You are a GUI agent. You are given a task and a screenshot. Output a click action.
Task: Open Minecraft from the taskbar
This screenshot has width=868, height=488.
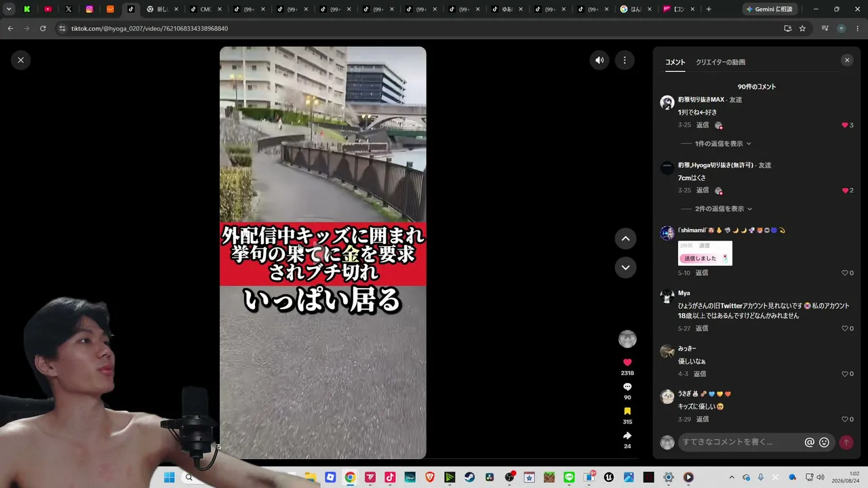click(x=549, y=477)
